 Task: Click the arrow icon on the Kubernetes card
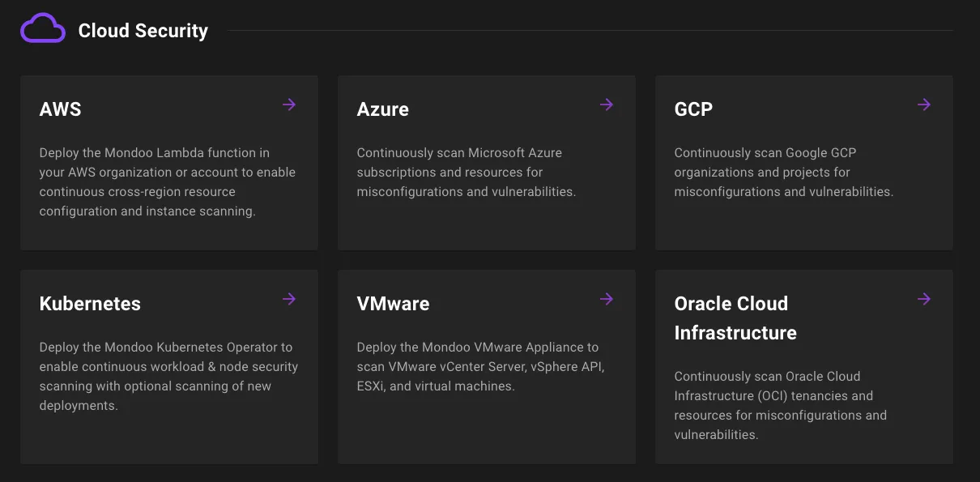(289, 298)
